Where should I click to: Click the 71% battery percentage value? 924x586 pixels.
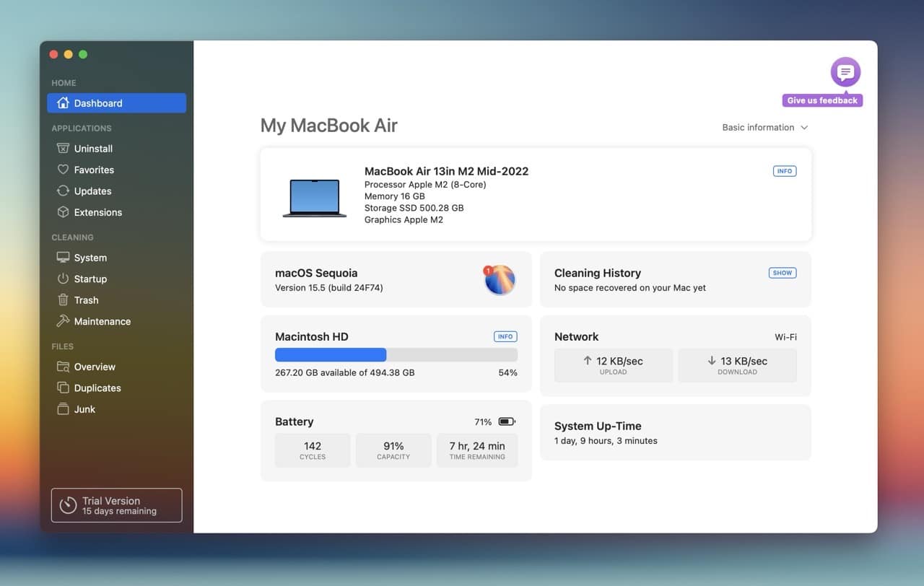[483, 422]
